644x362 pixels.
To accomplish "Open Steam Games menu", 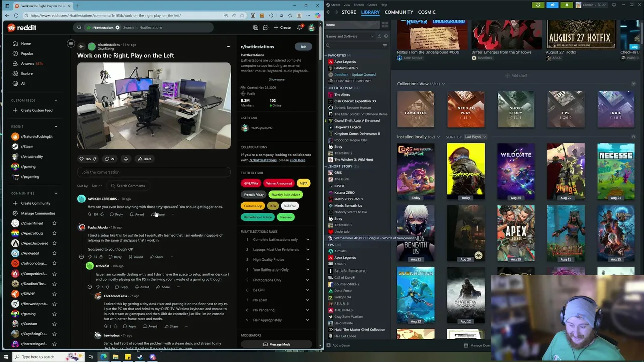I will 372,5.
